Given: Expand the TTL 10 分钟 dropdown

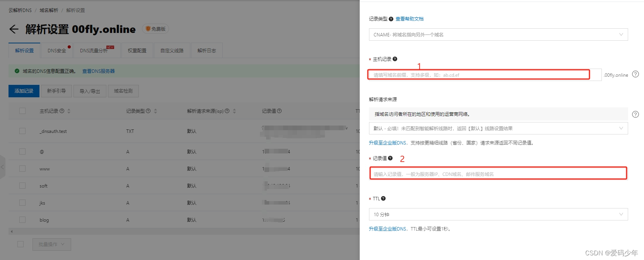Looking at the screenshot, I should pos(498,214).
